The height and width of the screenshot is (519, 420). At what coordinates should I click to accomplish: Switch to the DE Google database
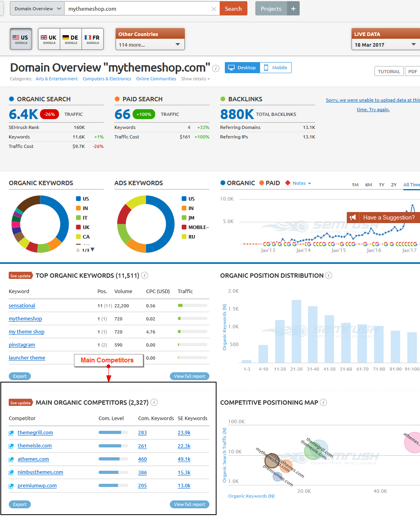71,39
